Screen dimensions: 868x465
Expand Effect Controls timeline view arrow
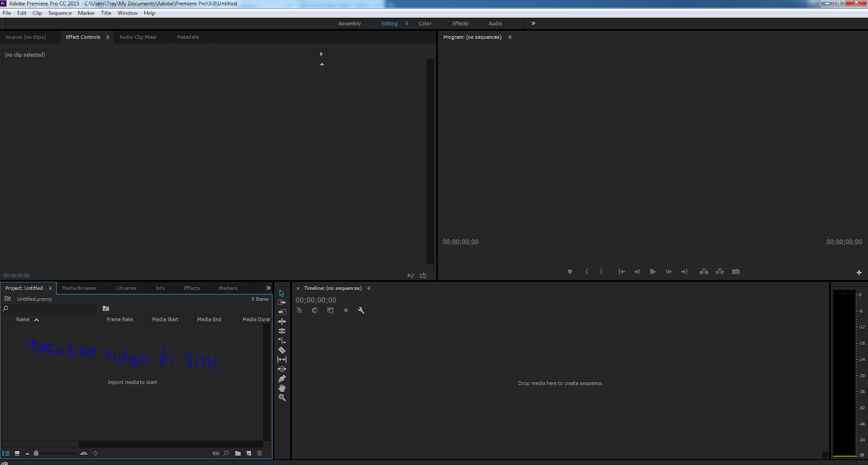(321, 54)
